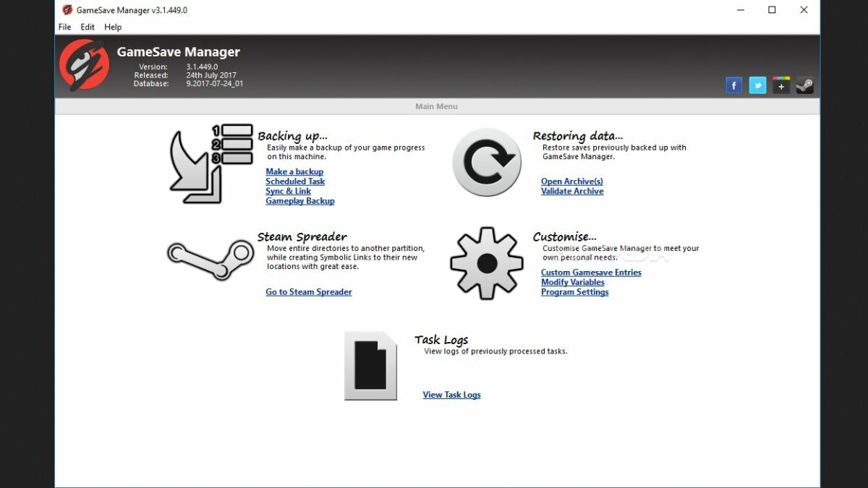
Task: Open the Help menu
Action: point(112,27)
